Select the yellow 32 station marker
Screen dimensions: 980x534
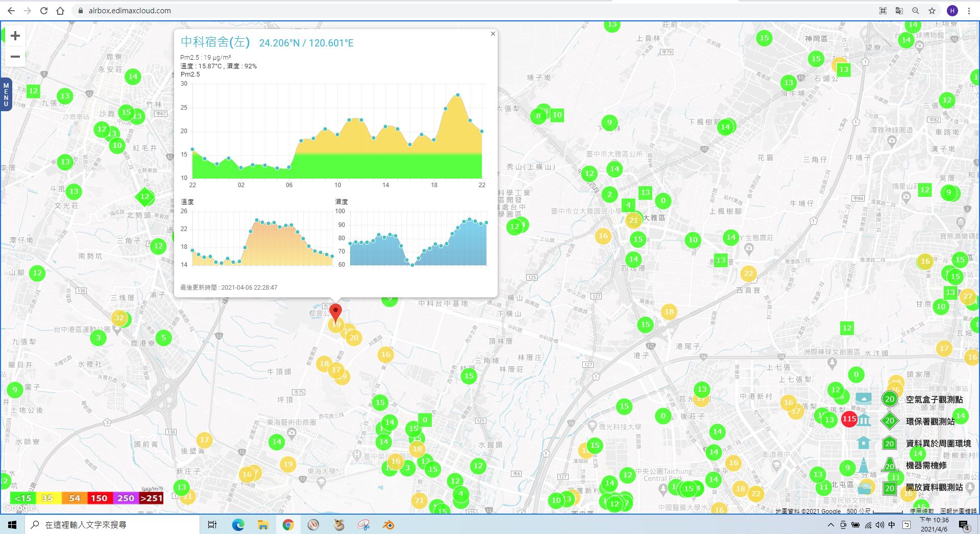click(119, 318)
